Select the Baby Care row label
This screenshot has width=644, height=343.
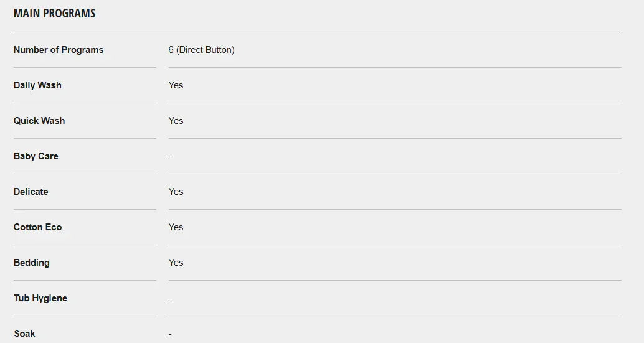click(36, 156)
